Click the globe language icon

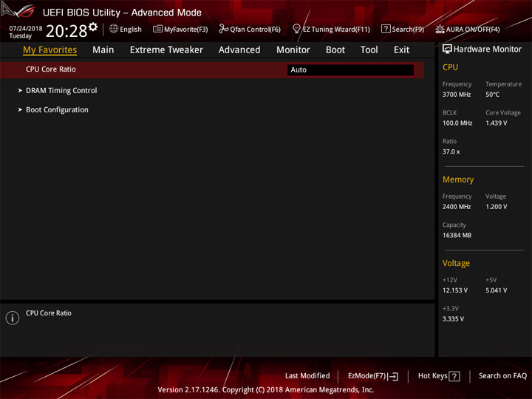114,29
